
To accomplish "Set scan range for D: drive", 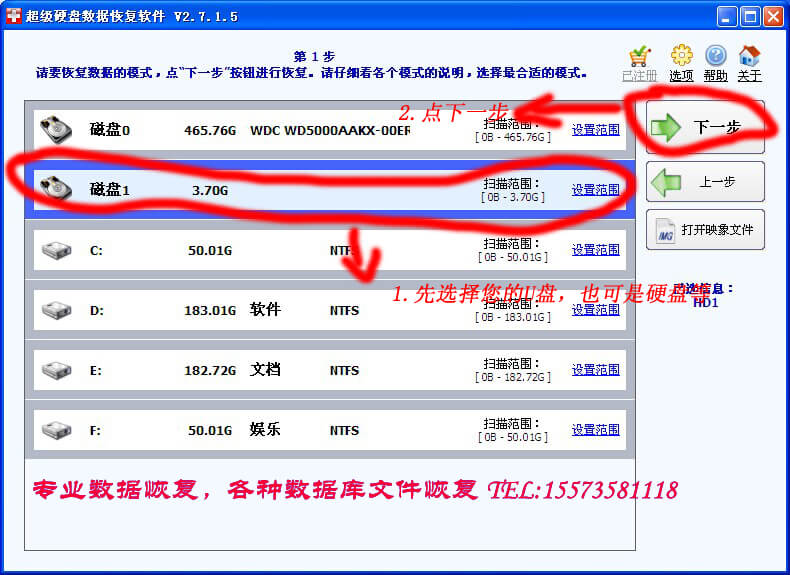I will click(x=595, y=310).
